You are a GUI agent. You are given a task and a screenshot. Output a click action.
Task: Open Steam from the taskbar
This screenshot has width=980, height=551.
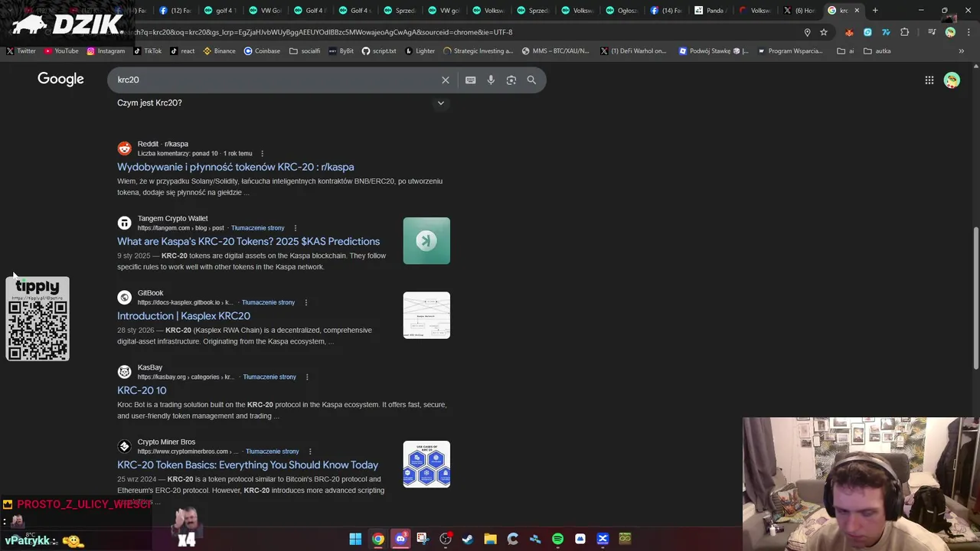pos(468,539)
